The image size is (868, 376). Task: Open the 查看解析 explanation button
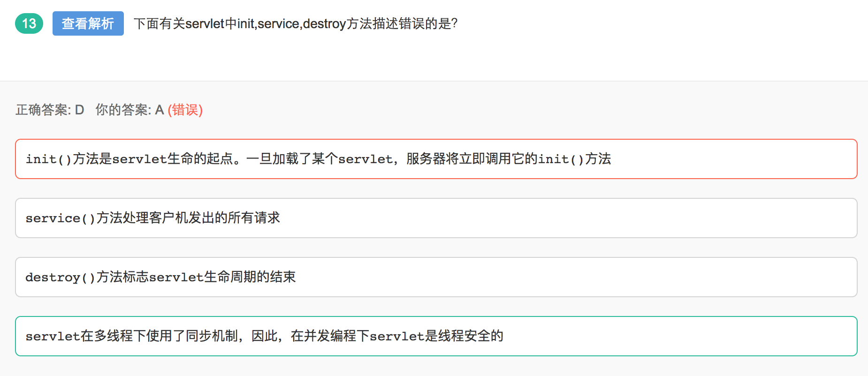88,23
